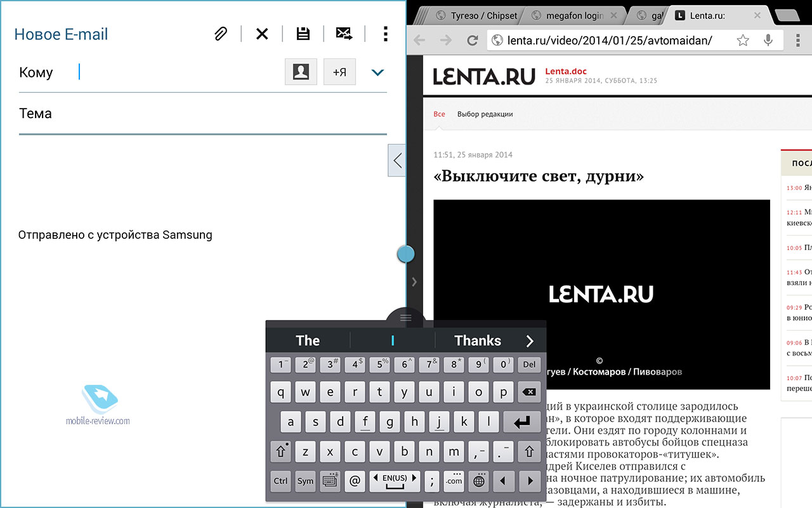Viewport: 812px width, 508px height.
Task: Expand more word suggestions arrow
Action: click(530, 341)
